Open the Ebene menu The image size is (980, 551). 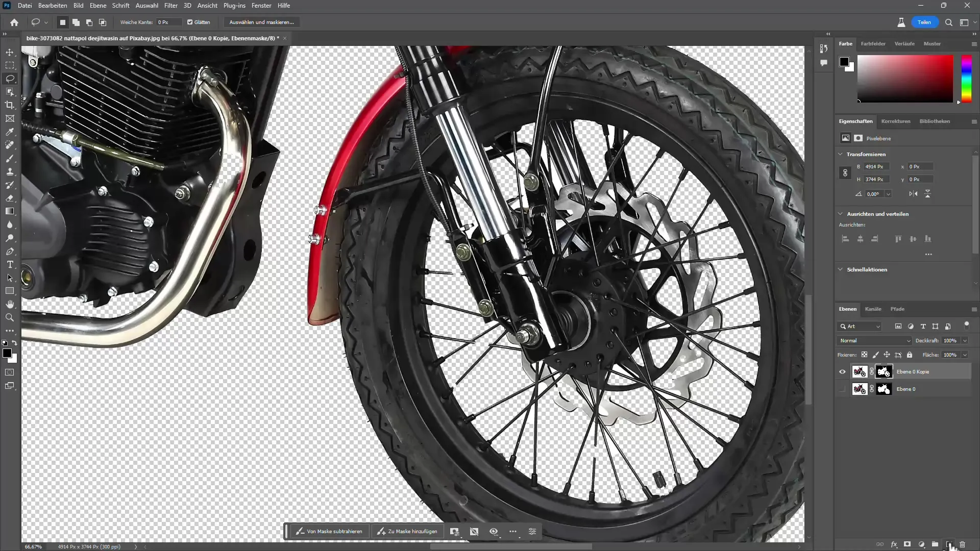(x=98, y=6)
